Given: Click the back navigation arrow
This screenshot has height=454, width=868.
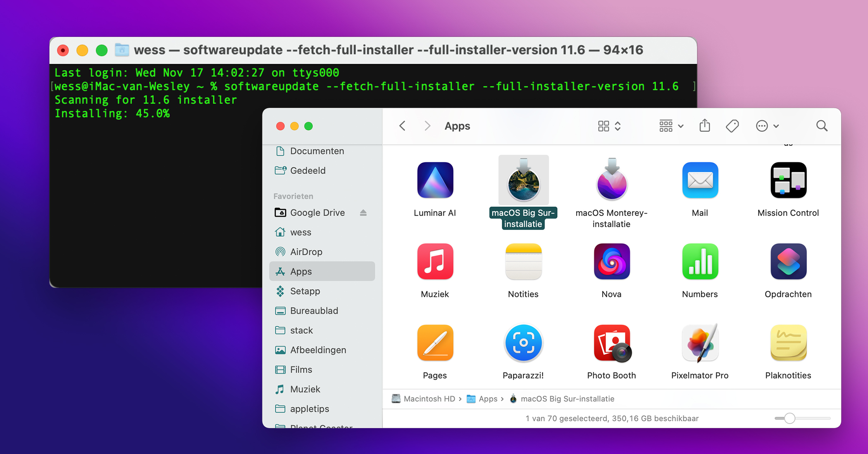Looking at the screenshot, I should coord(402,126).
